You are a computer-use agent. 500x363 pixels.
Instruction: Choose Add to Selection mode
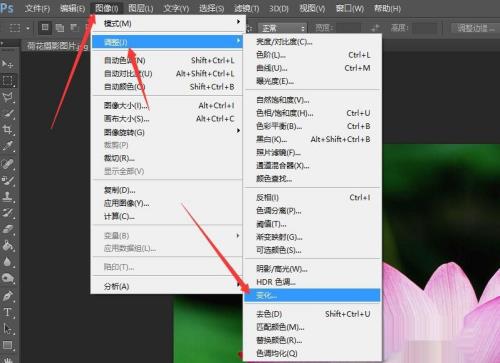pyautogui.click(x=60, y=28)
